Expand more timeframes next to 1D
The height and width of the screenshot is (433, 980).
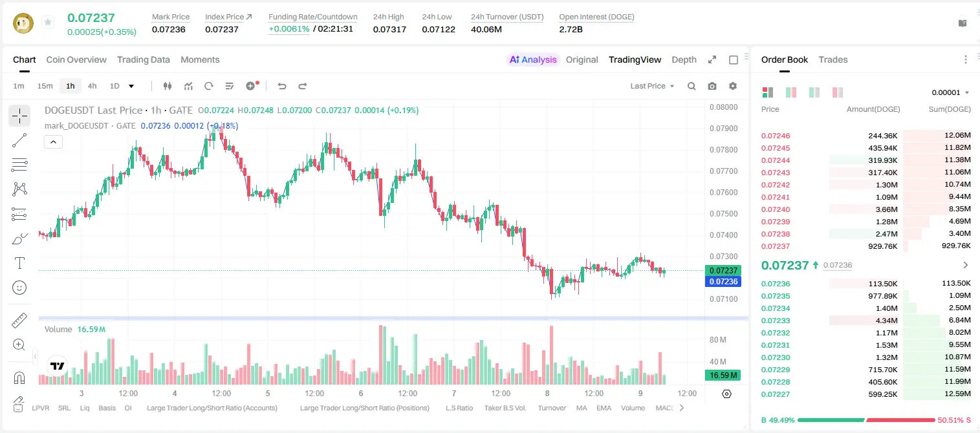(131, 86)
